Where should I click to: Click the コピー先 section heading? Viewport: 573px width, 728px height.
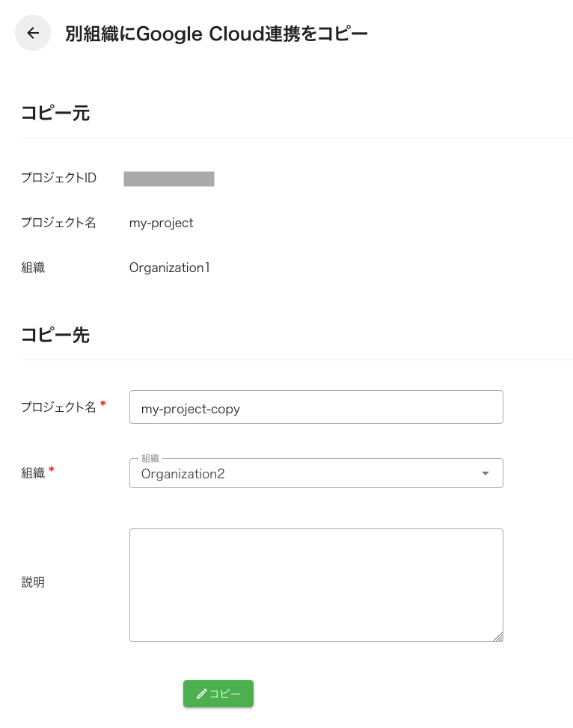coord(55,335)
